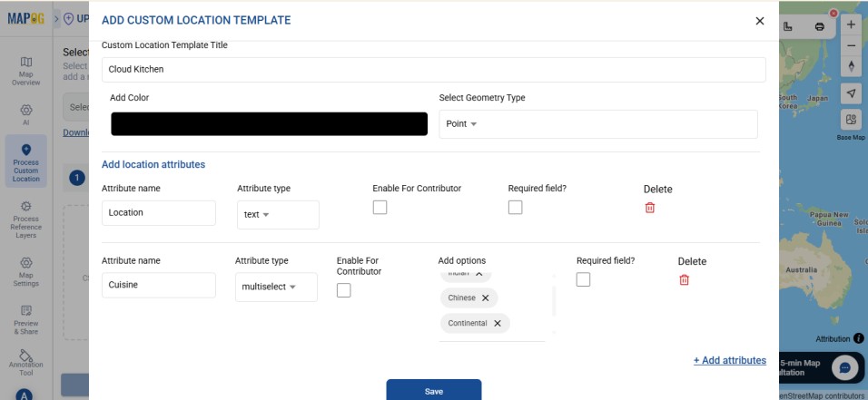Open the Select Geometry Type dropdown showing Point

598,124
